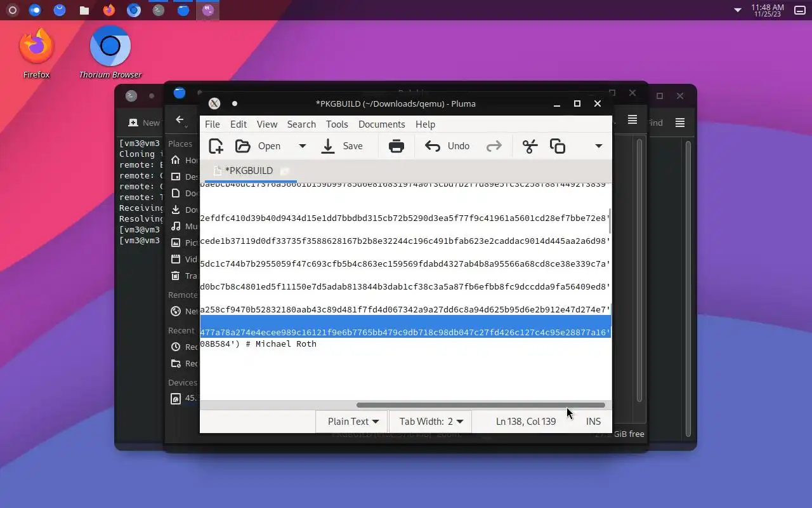
Task: Click the first Recent clock icon in file manager sidebar
Action: [176, 347]
